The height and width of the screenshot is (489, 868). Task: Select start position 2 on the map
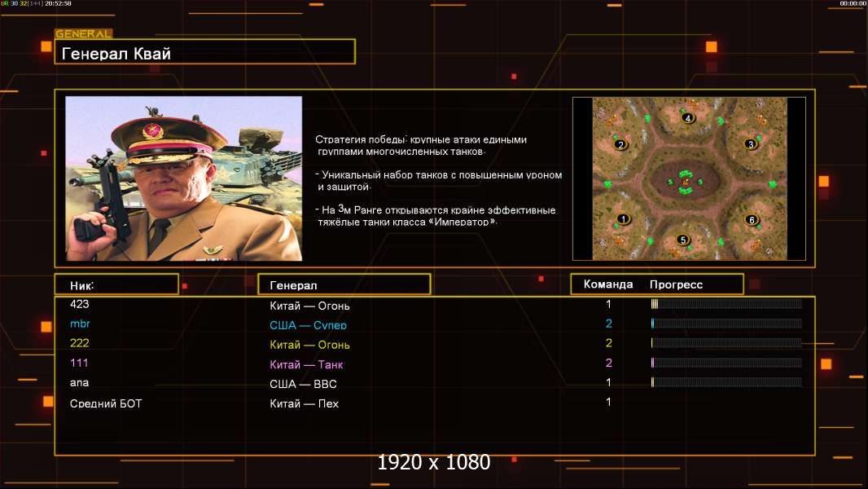click(620, 144)
